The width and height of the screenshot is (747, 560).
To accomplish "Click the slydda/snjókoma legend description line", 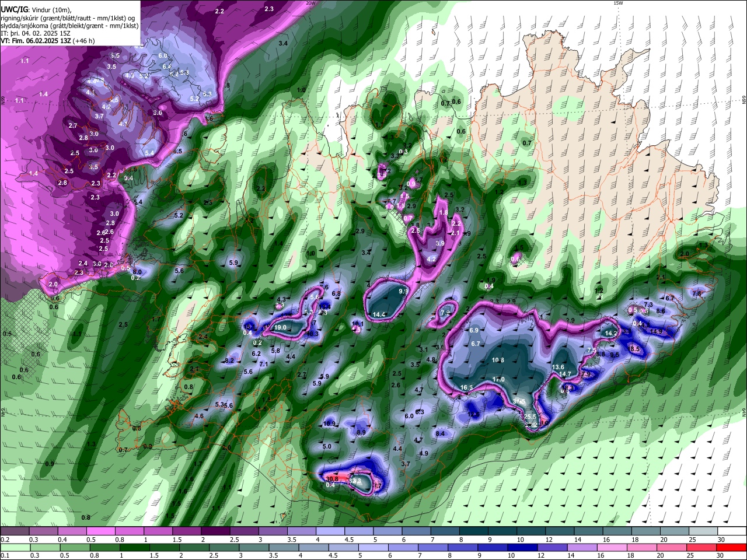I will [x=70, y=26].
